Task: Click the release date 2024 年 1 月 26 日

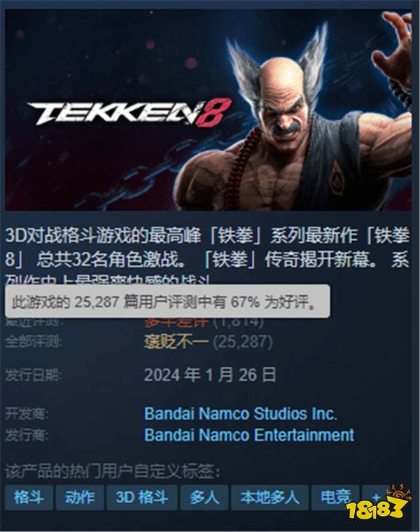Action: (210, 374)
